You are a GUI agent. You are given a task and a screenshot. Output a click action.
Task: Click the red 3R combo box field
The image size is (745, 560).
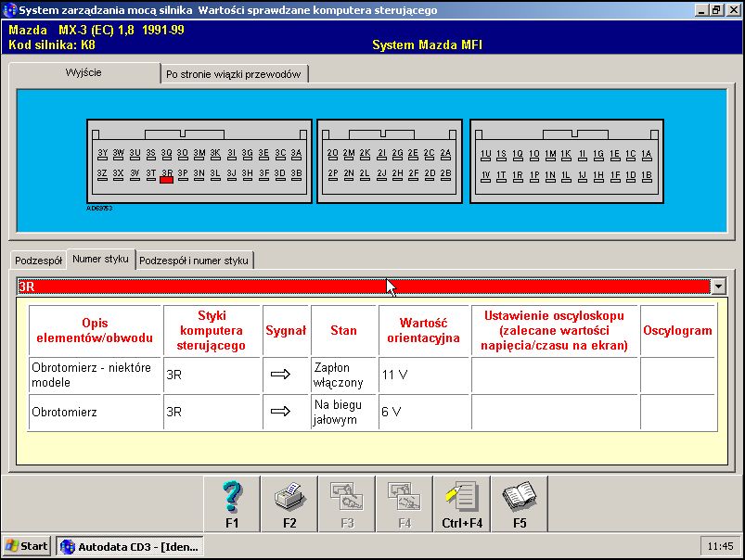click(362, 286)
